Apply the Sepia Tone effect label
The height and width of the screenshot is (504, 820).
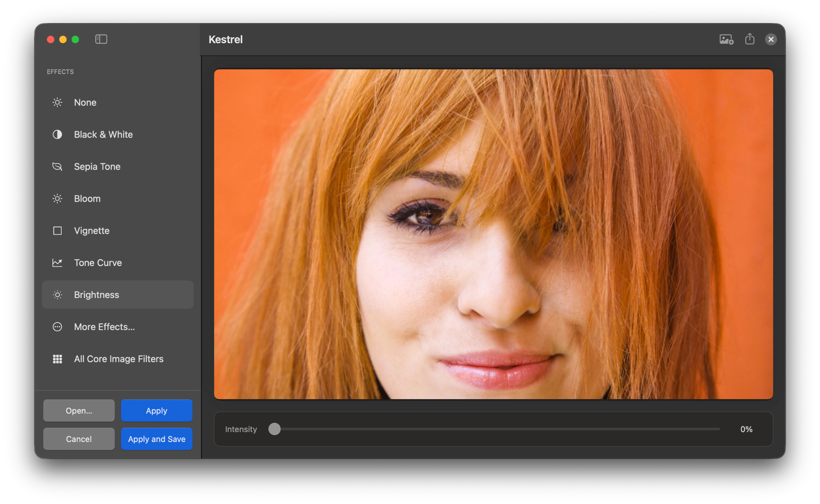(97, 166)
